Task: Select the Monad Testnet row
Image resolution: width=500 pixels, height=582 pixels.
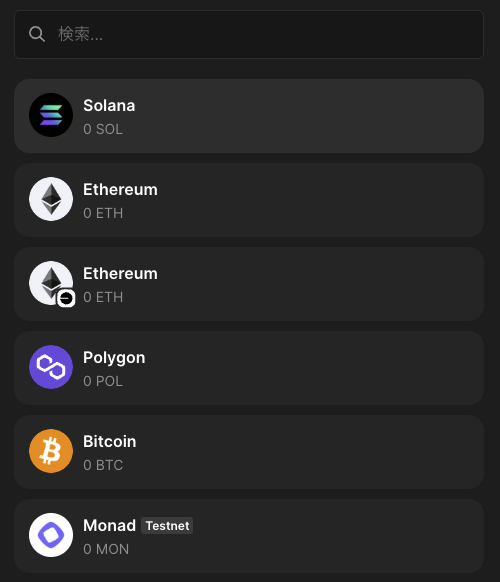Action: [249, 536]
